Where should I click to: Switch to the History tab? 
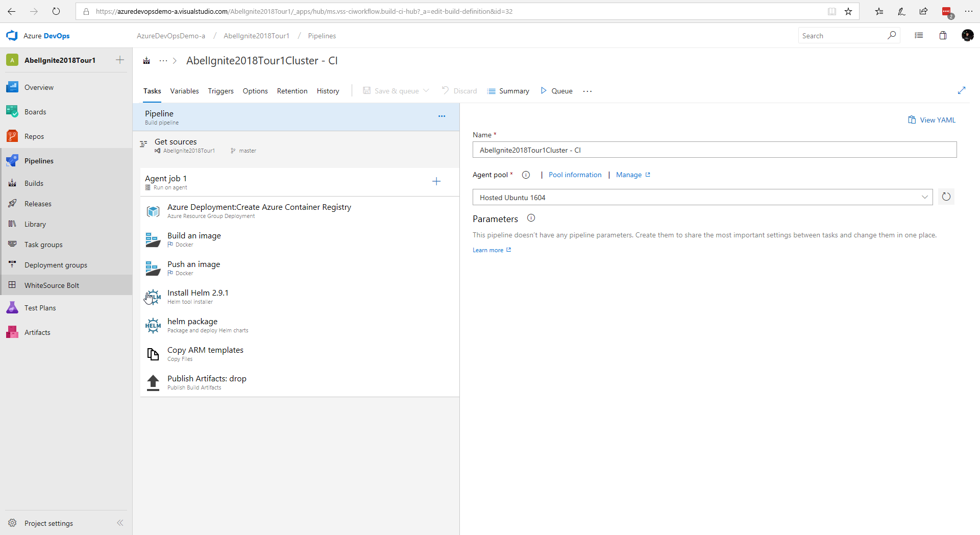pyautogui.click(x=328, y=91)
